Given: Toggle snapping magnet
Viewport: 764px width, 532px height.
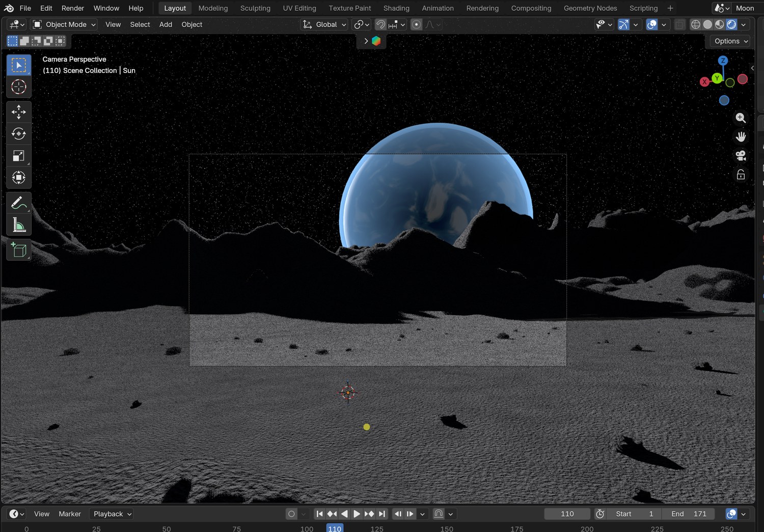Looking at the screenshot, I should (x=380, y=24).
